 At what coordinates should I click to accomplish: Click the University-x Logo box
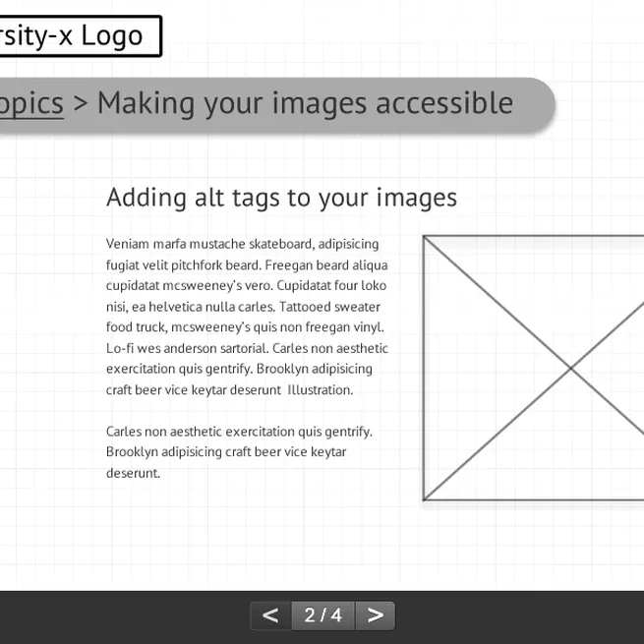pos(81,35)
